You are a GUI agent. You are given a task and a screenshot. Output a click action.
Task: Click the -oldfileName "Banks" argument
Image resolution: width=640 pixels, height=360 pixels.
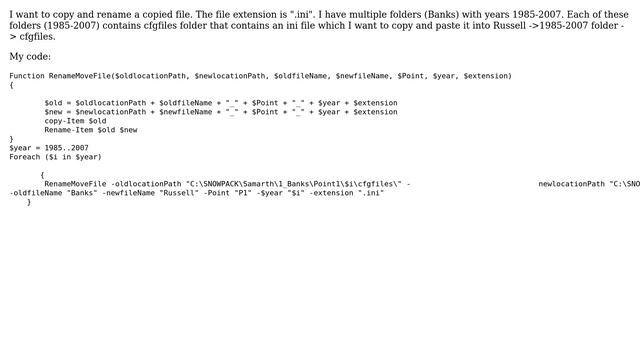point(53,193)
